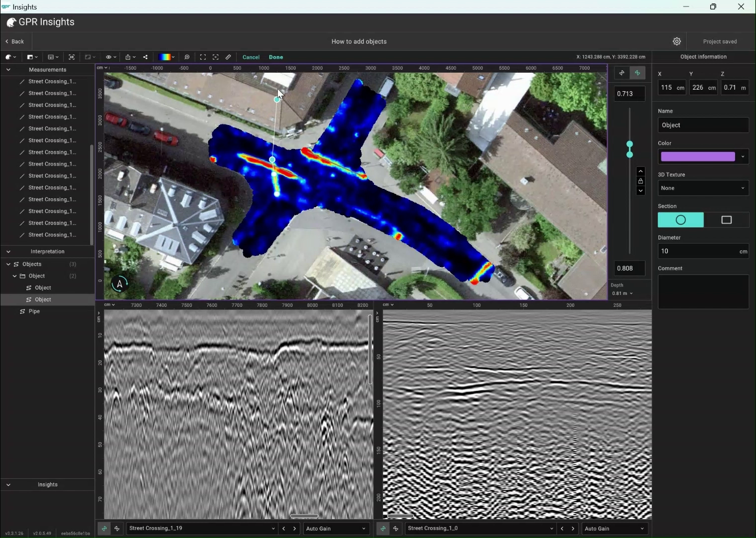The height and width of the screenshot is (538, 756).
Task: Click the export upload icon
Action: click(x=128, y=57)
